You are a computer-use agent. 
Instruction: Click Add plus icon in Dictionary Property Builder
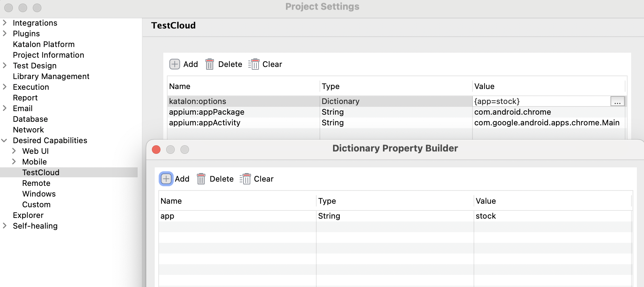click(x=166, y=179)
